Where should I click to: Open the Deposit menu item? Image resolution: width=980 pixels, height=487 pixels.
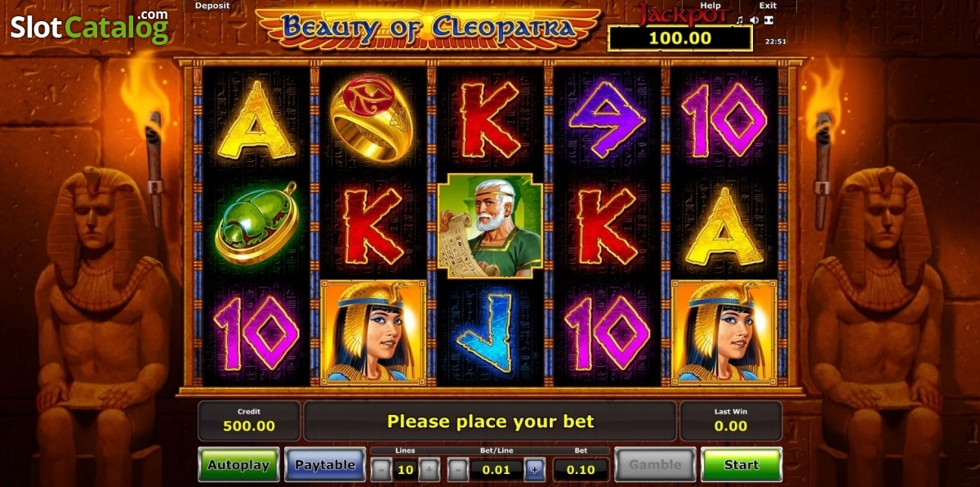click(212, 6)
